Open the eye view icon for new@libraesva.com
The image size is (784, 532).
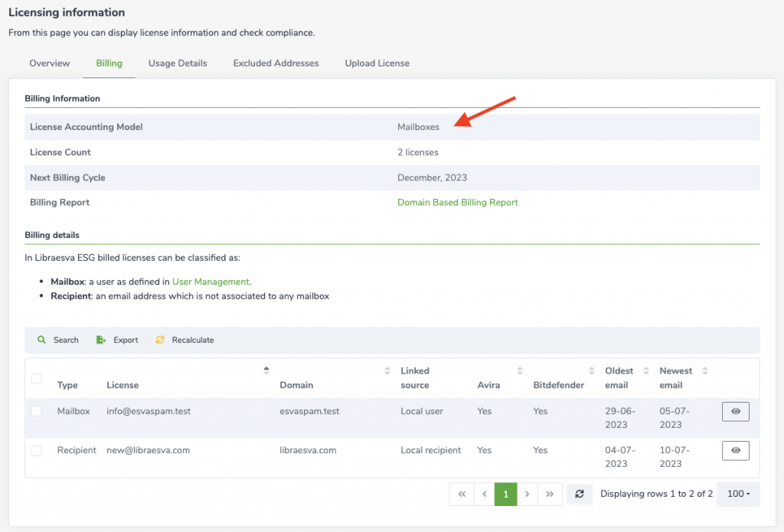click(735, 450)
